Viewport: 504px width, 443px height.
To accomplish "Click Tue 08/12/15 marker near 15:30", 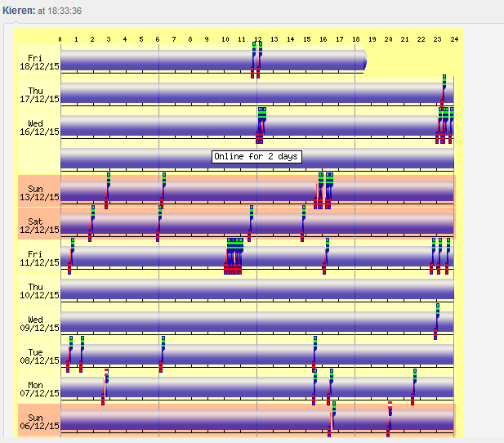I will pyautogui.click(x=314, y=354).
